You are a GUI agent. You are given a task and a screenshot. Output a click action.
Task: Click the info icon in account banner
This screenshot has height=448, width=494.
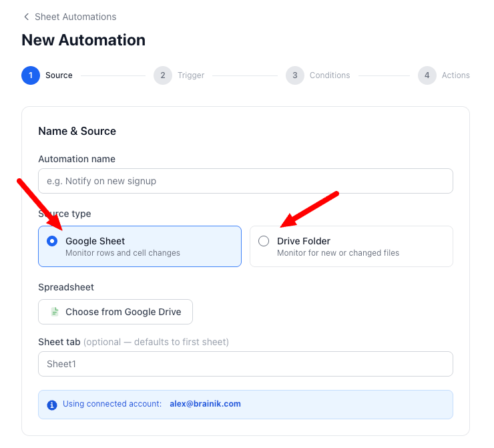click(52, 405)
